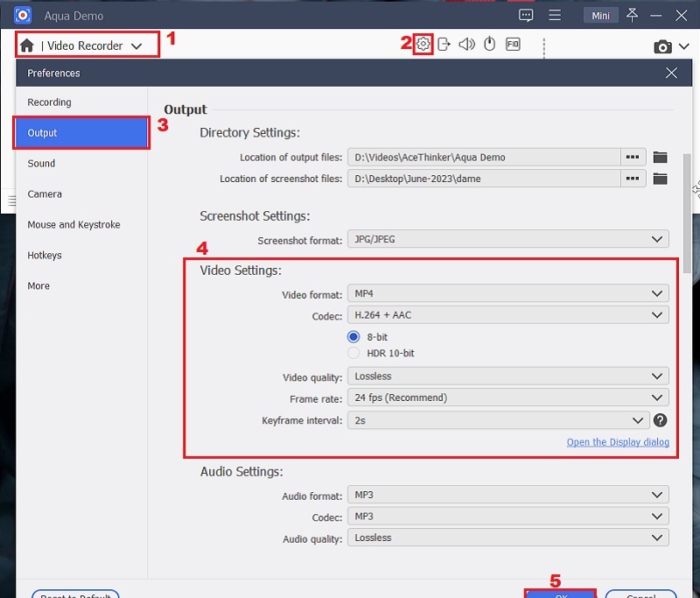Pin the window on top
The width and height of the screenshot is (700, 598).
point(632,15)
